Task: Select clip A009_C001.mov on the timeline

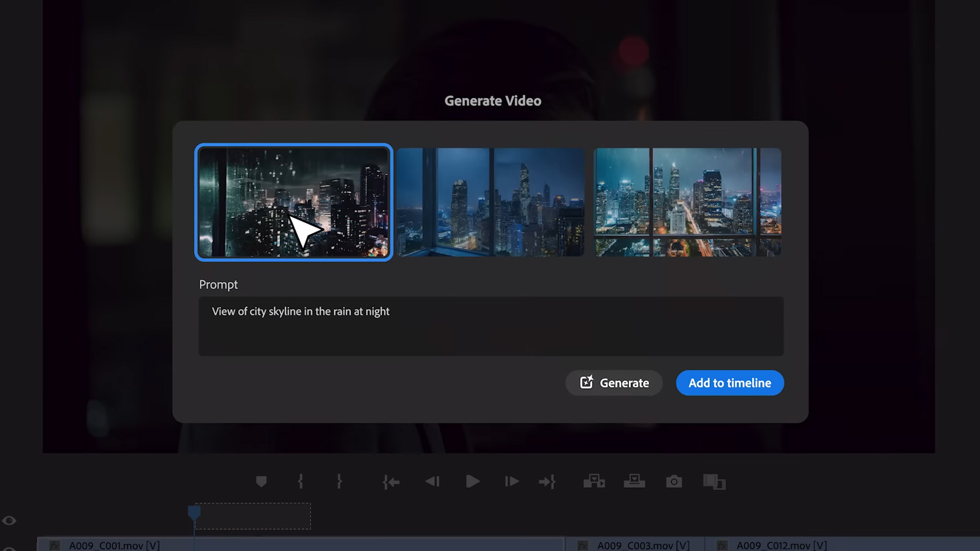Action: (x=301, y=544)
